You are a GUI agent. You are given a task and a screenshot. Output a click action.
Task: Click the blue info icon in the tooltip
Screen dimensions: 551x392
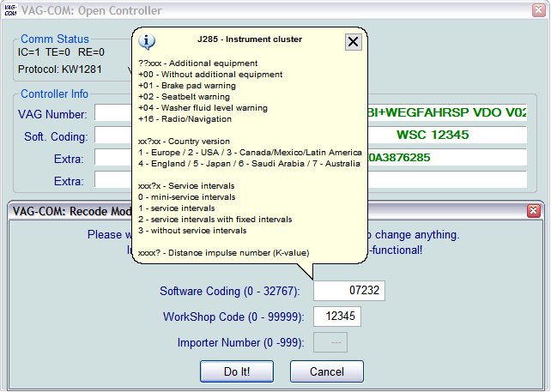coord(147,41)
